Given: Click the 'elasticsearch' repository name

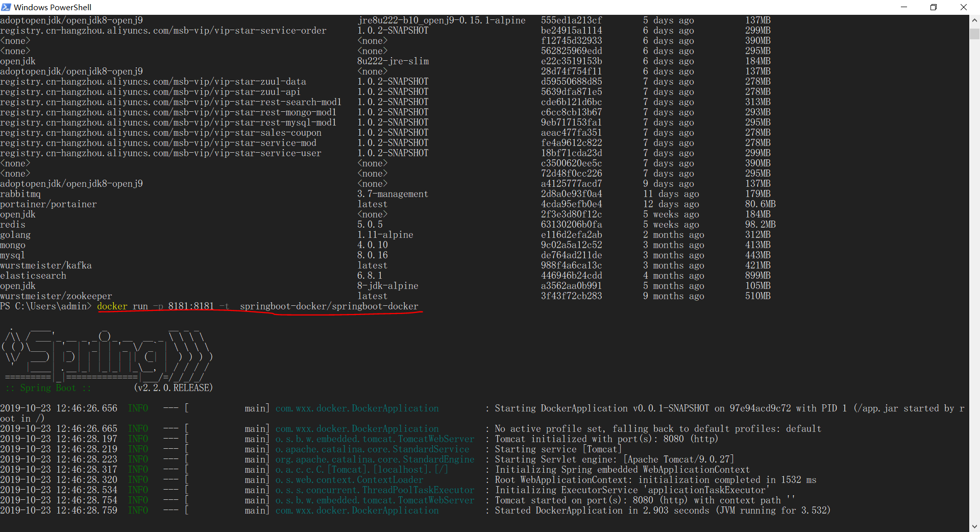Looking at the screenshot, I should (x=33, y=276).
